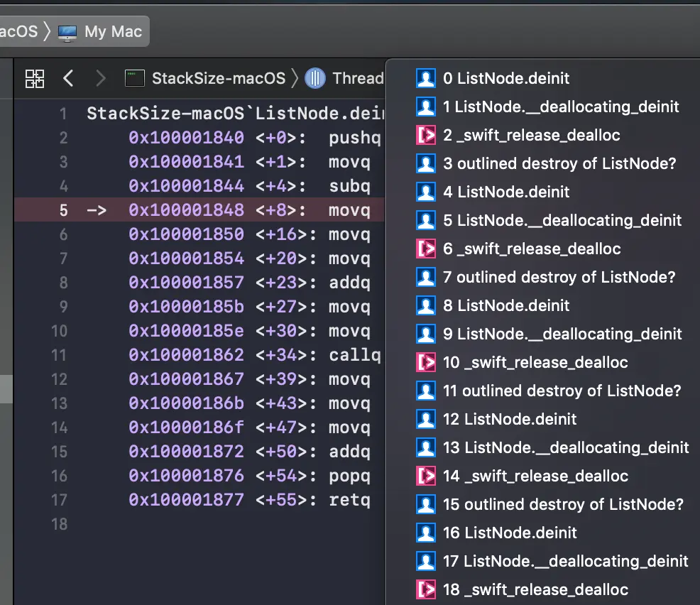
Task: Click address 0x100001841 on line 3
Action: [x=187, y=162]
